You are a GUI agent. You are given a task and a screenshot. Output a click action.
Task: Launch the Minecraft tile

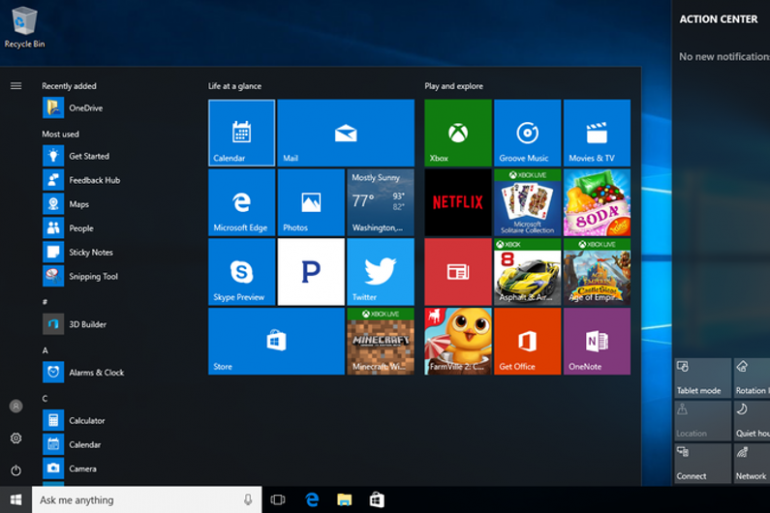(381, 341)
